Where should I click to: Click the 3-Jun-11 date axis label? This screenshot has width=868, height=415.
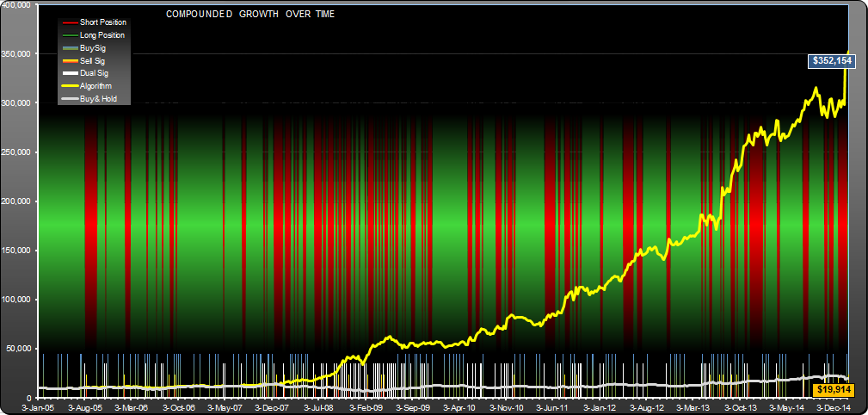tap(551, 406)
